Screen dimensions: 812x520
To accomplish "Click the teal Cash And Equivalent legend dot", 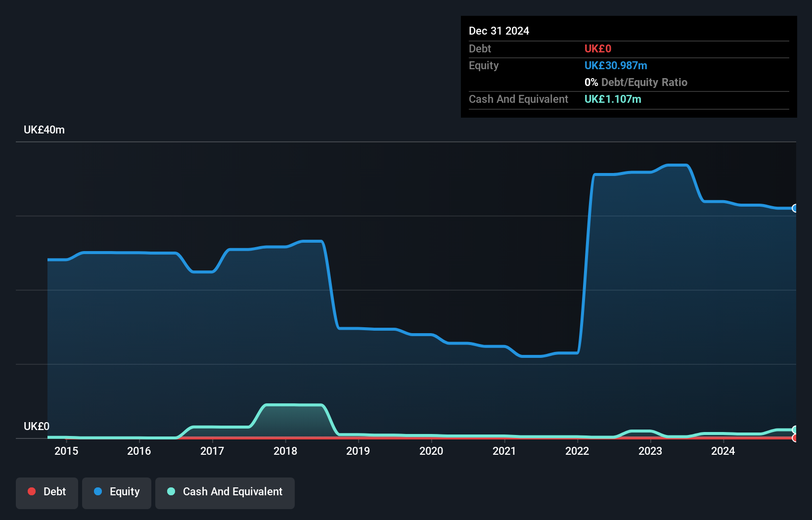I will [171, 491].
